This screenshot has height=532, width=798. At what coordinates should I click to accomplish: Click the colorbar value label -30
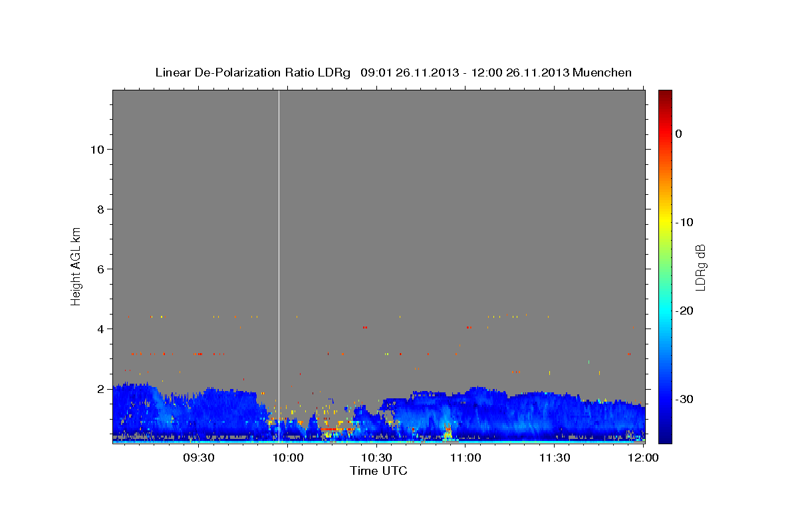[684, 399]
